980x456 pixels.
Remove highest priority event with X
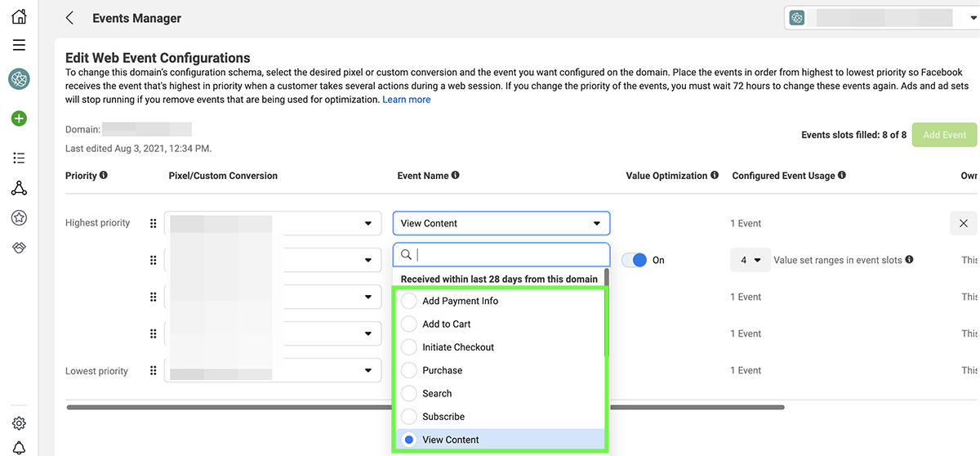pos(963,223)
